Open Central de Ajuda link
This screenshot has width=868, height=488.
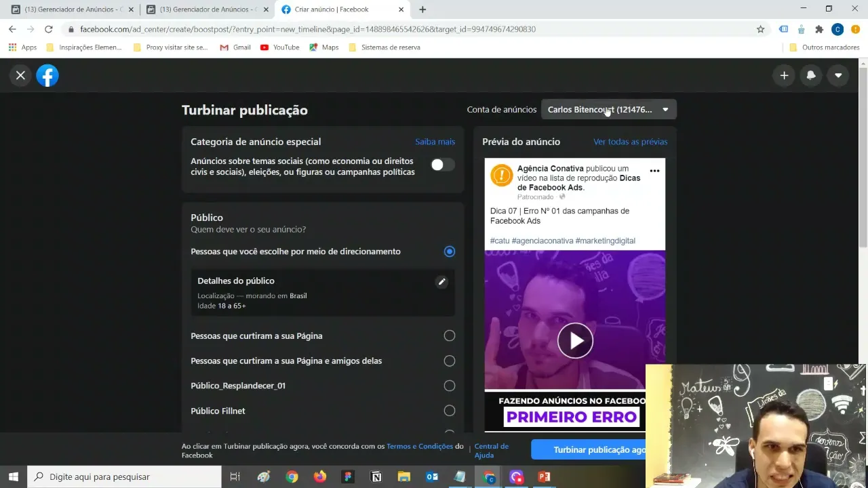pyautogui.click(x=491, y=451)
